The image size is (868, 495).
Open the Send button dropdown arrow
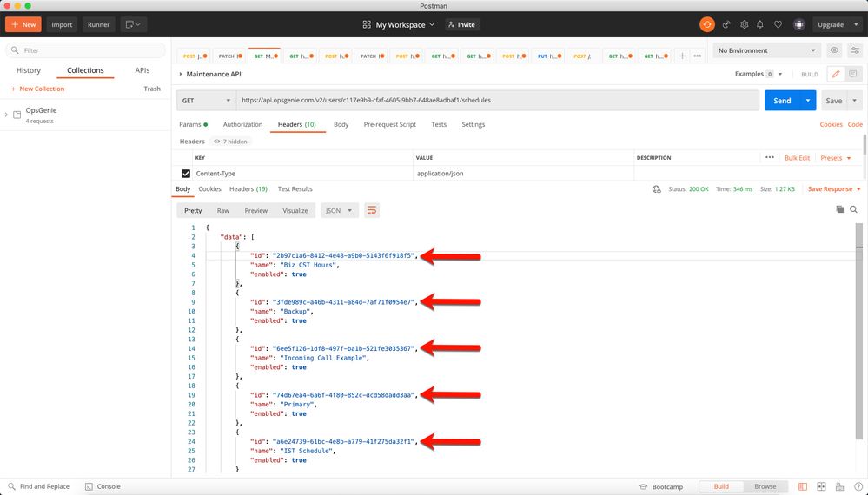[808, 101]
